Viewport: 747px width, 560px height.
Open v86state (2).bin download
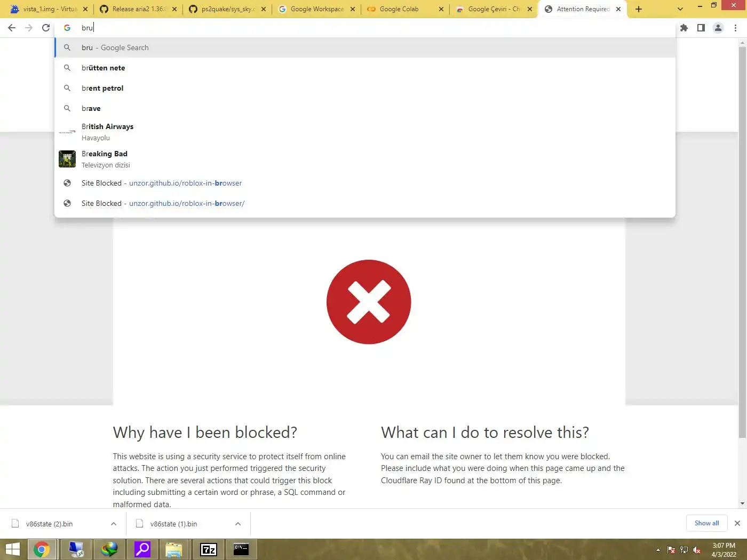[x=50, y=524]
